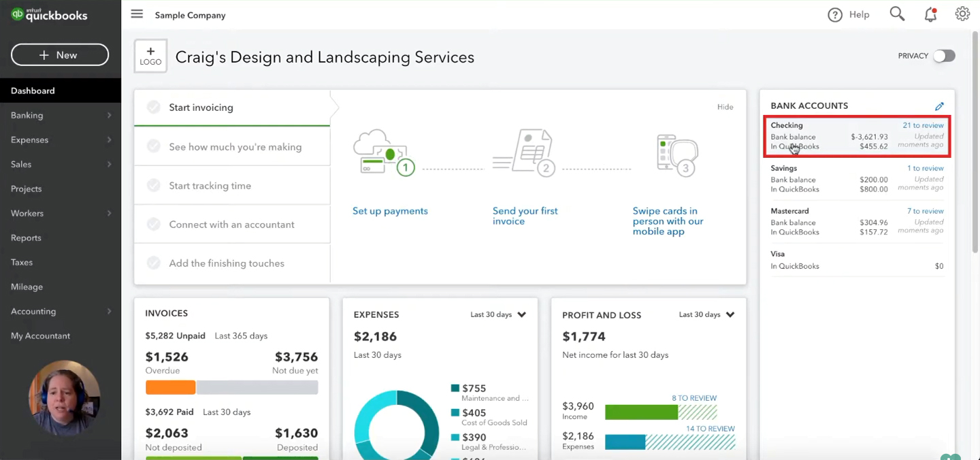Open the 21 to review link
This screenshot has height=460, width=980.
pos(923,125)
